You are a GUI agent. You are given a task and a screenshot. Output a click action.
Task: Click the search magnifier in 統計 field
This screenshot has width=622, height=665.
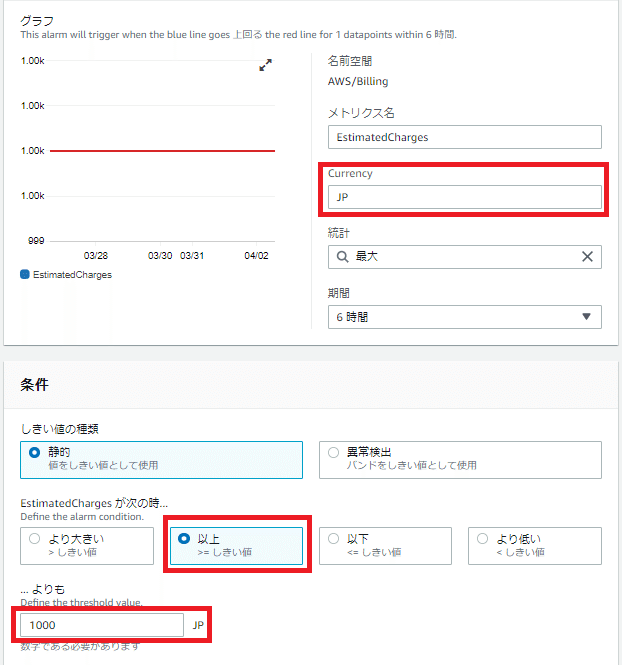(343, 257)
